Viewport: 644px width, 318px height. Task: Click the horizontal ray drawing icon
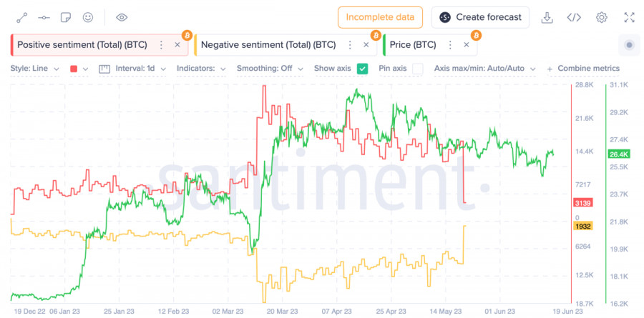click(44, 17)
